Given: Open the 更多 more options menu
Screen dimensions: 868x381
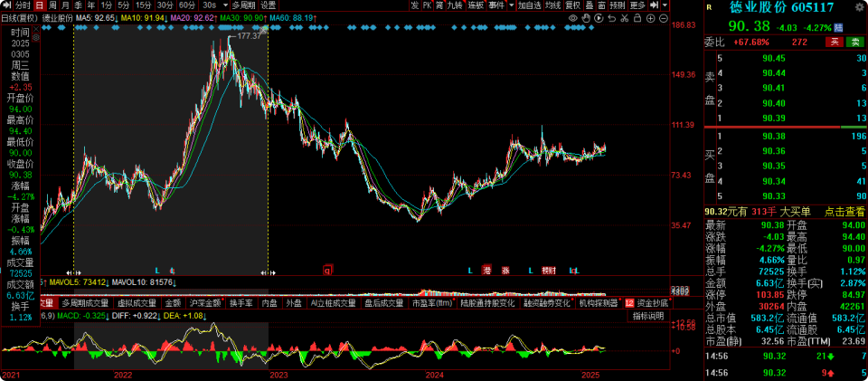Looking at the screenshot, I should point(637,5).
